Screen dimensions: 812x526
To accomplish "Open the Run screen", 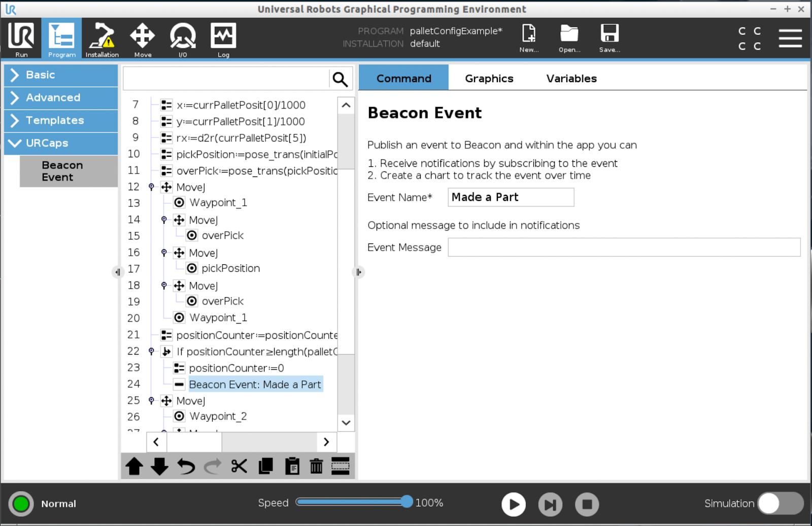I will point(21,39).
